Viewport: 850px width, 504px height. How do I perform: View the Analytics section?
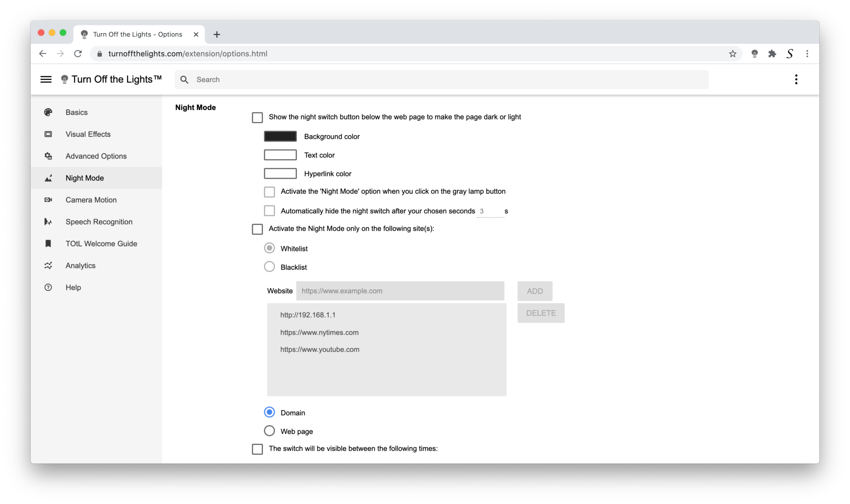point(48,265)
